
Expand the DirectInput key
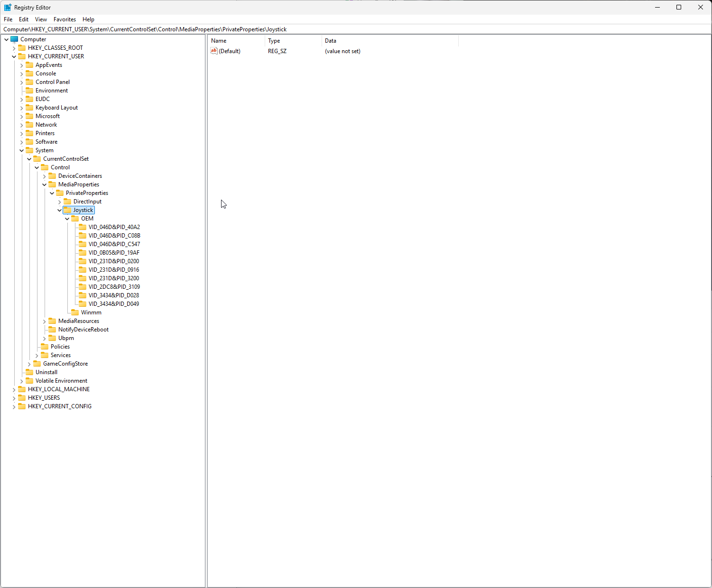click(x=59, y=202)
